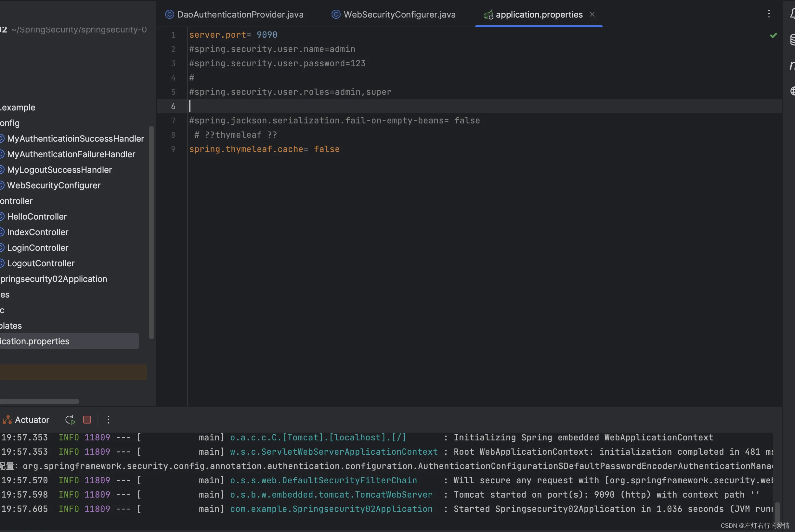Select the templates folder in project tree
This screenshot has width=795, height=532.
pyautogui.click(x=11, y=326)
